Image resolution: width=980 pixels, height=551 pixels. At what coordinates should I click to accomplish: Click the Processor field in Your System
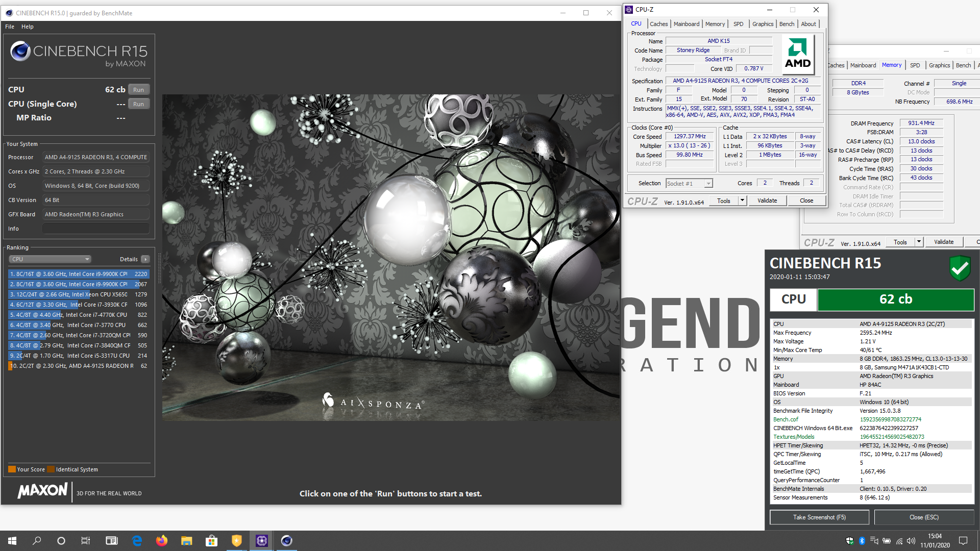(96, 157)
